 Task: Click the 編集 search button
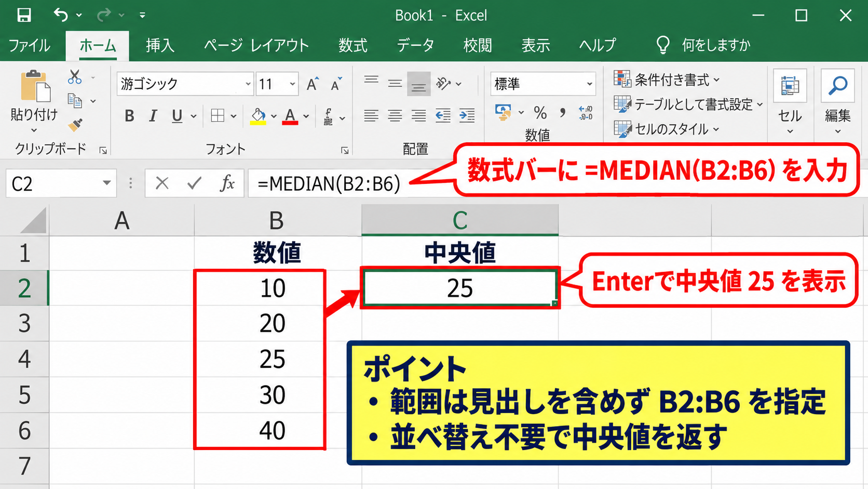[838, 101]
